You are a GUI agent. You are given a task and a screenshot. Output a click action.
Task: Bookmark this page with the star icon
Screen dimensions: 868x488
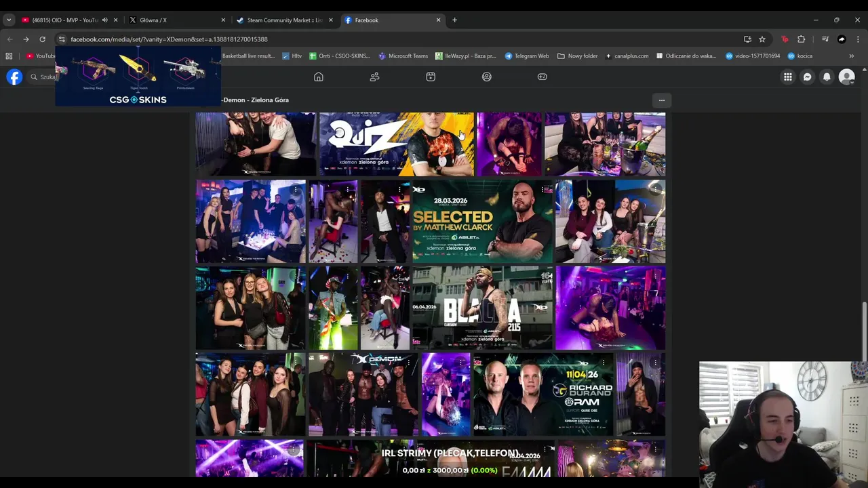762,39
